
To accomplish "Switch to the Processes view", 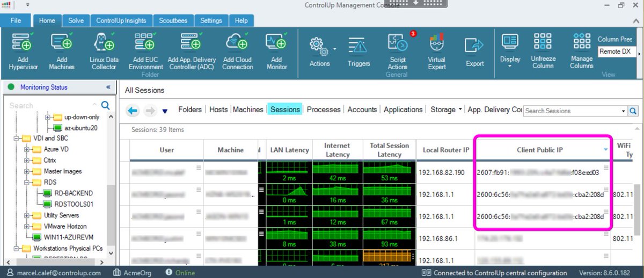I will click(324, 109).
